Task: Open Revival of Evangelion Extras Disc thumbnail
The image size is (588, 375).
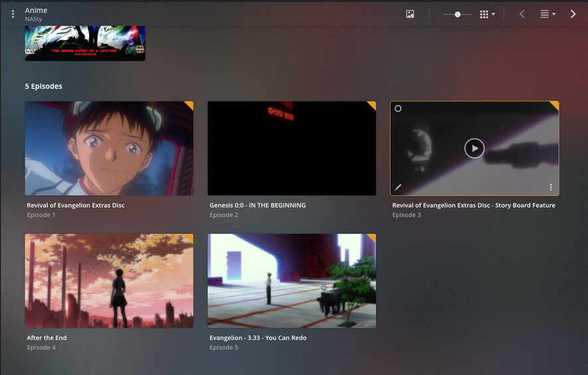Action: coord(109,149)
